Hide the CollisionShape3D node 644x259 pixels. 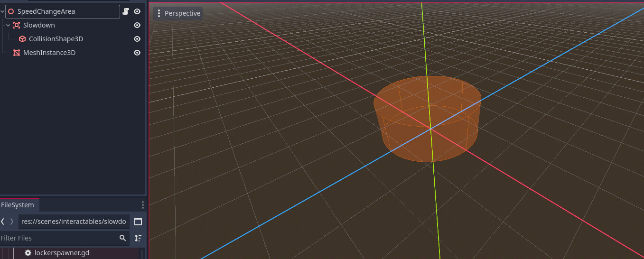(x=137, y=39)
